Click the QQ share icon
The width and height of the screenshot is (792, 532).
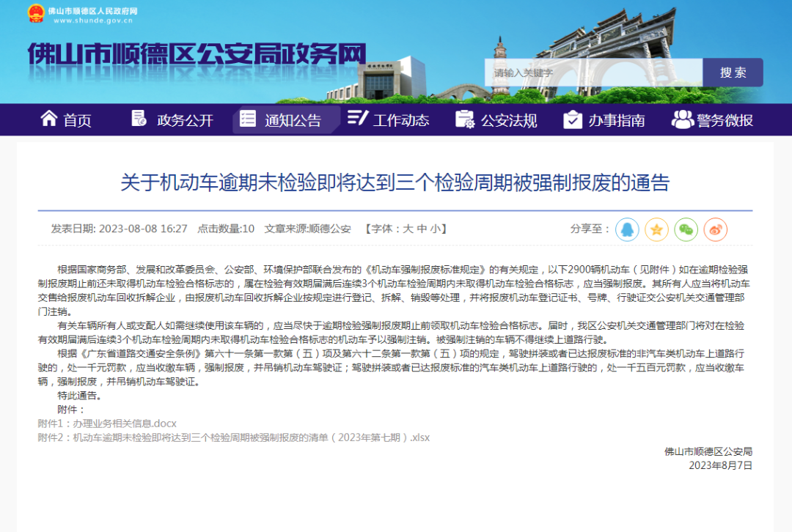[627, 229]
